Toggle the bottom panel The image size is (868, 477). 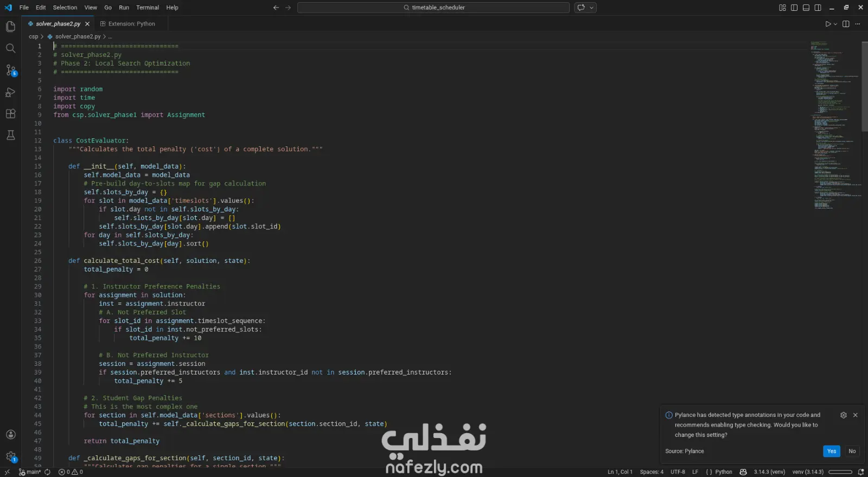pyautogui.click(x=806, y=8)
